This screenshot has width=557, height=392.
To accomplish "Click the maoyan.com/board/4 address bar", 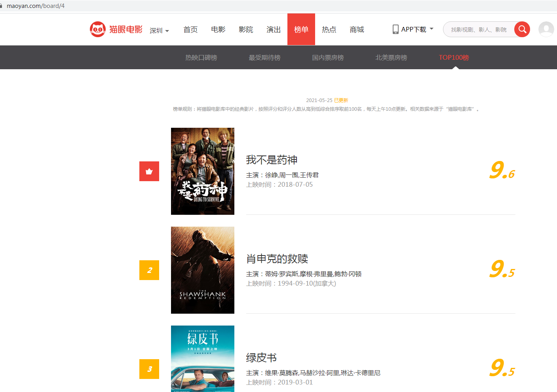I will 36,6.
